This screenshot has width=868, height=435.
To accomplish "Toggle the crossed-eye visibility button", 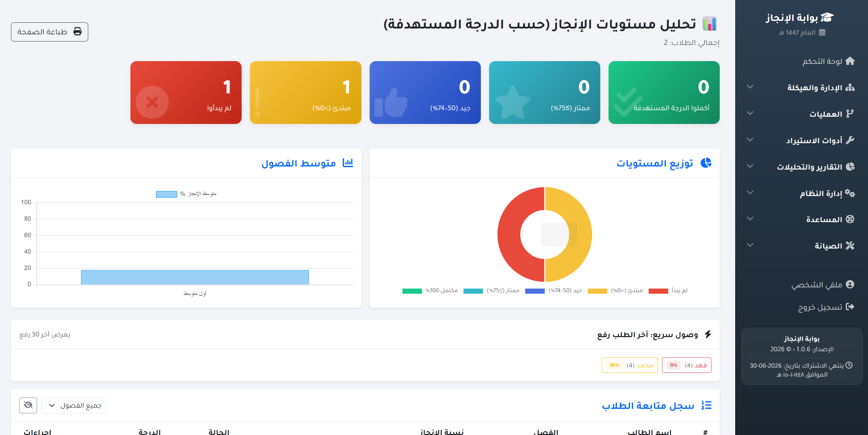I will coord(28,405).
